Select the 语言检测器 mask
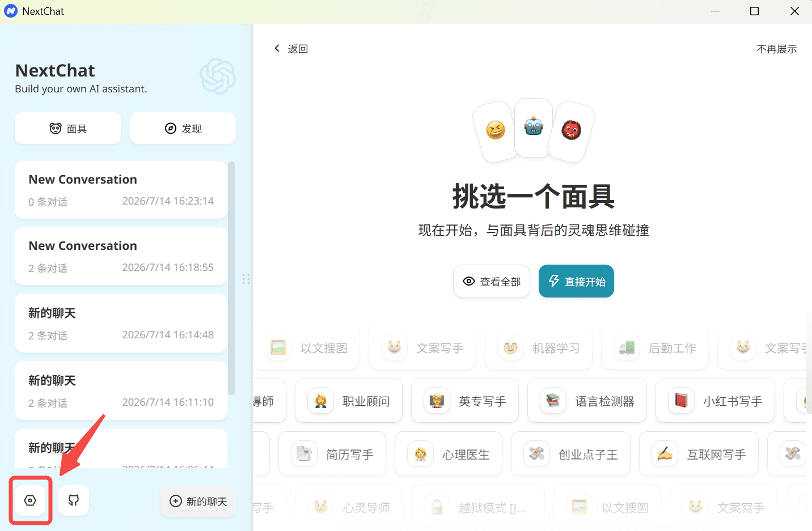Viewport: 812px width, 531px height. coord(587,401)
